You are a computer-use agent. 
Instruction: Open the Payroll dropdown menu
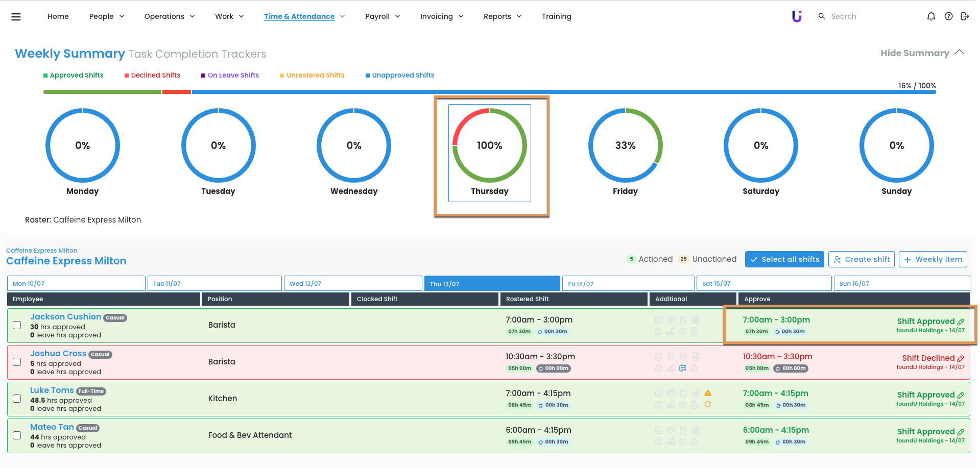click(383, 16)
